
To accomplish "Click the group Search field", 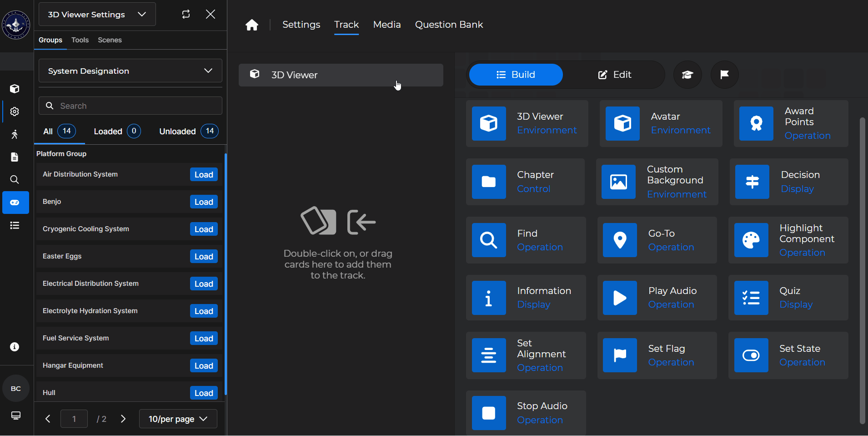I will pyautogui.click(x=130, y=106).
